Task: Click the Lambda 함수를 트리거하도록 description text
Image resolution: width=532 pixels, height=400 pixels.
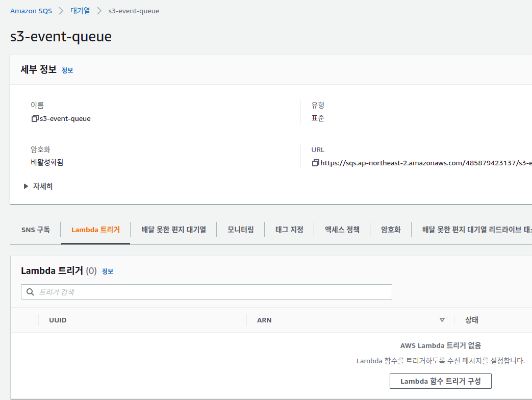Action: [x=440, y=361]
